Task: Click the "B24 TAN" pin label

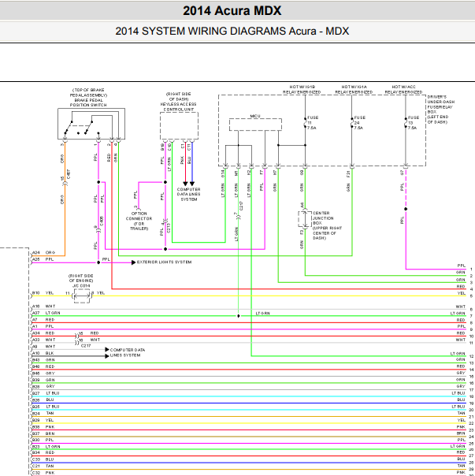Action: click(43, 413)
